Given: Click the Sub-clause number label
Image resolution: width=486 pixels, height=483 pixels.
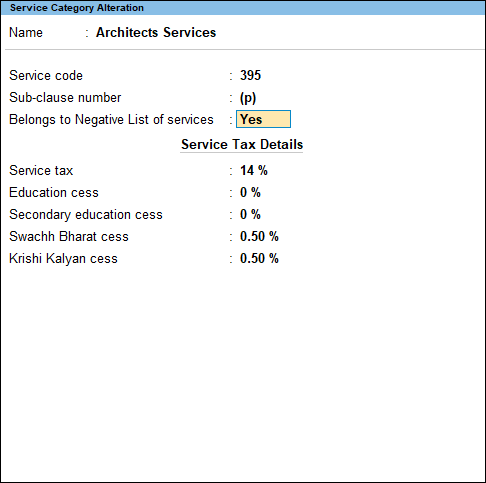Looking at the screenshot, I should pyautogui.click(x=65, y=97).
